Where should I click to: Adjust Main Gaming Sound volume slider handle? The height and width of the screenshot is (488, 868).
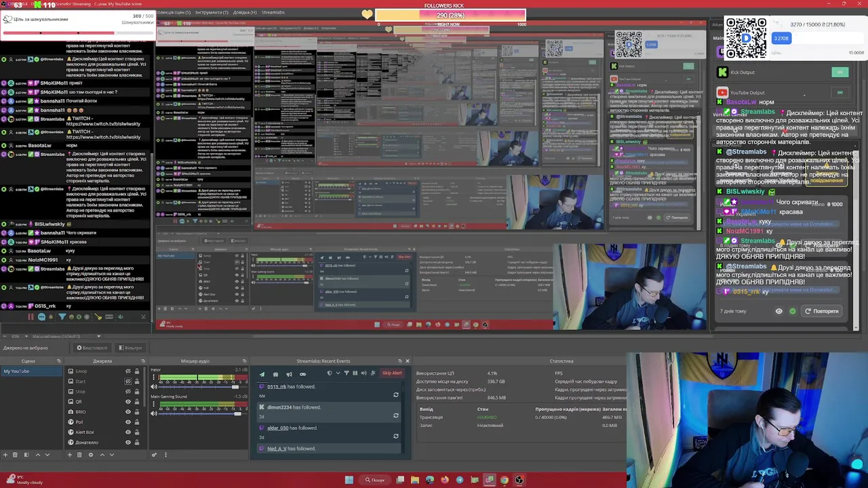click(x=237, y=413)
